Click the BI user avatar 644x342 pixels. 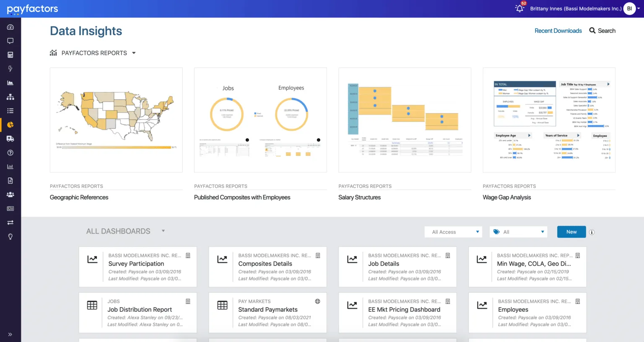[629, 8]
